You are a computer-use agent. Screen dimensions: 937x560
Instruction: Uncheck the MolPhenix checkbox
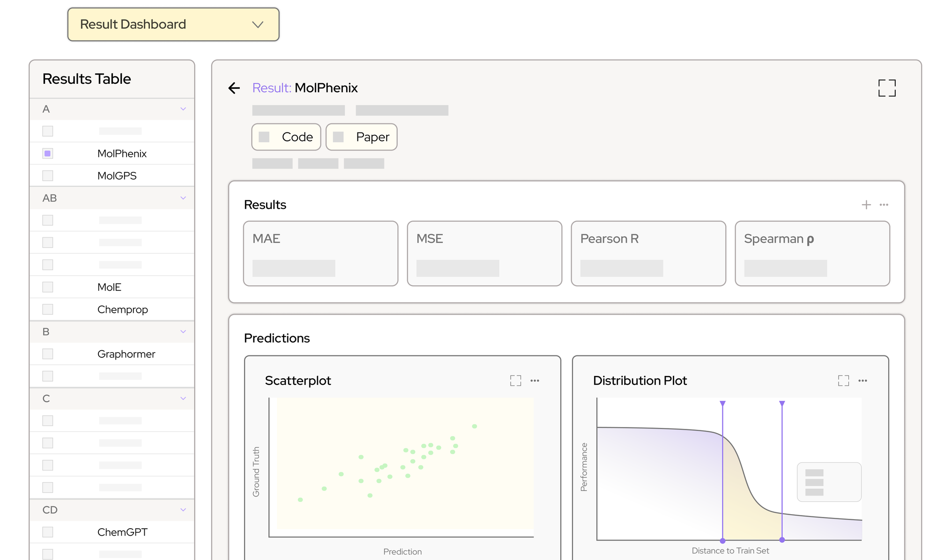tap(48, 154)
